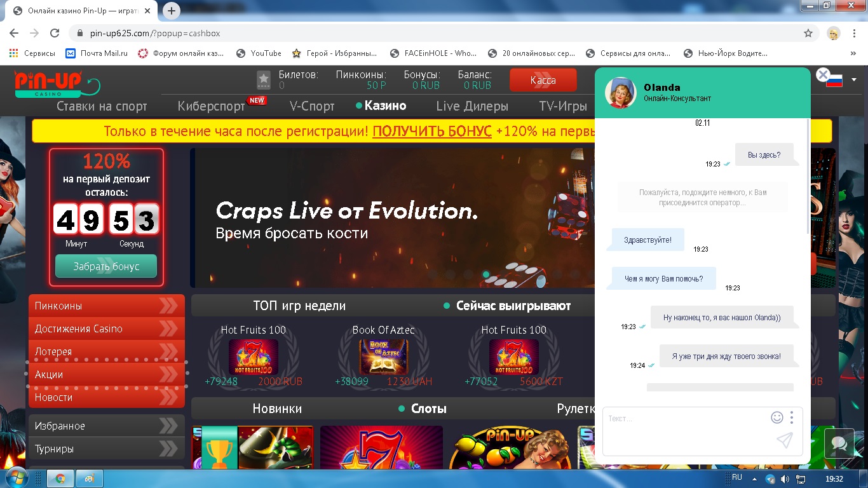The width and height of the screenshot is (868, 488).
Task: Click Olanda consultant avatar in chat
Action: point(621,93)
